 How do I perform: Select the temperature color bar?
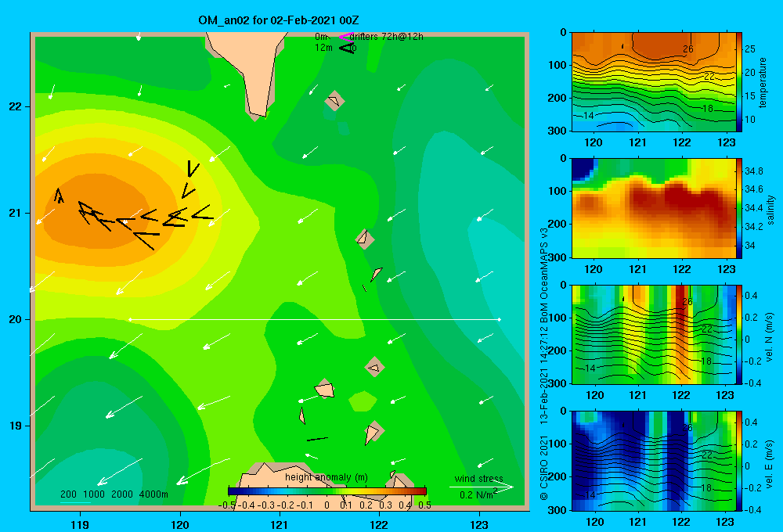point(739,82)
